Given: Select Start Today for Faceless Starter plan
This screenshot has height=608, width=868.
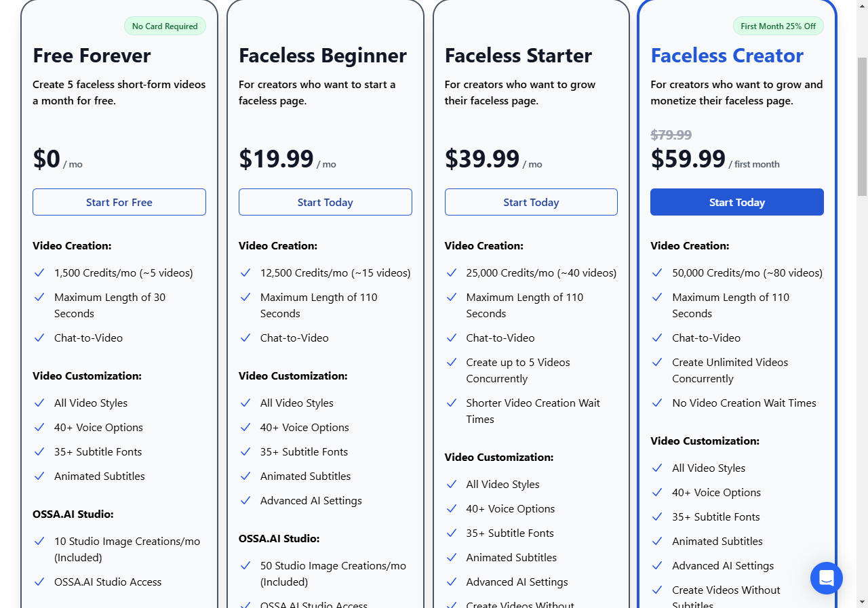Looking at the screenshot, I should coord(531,202).
